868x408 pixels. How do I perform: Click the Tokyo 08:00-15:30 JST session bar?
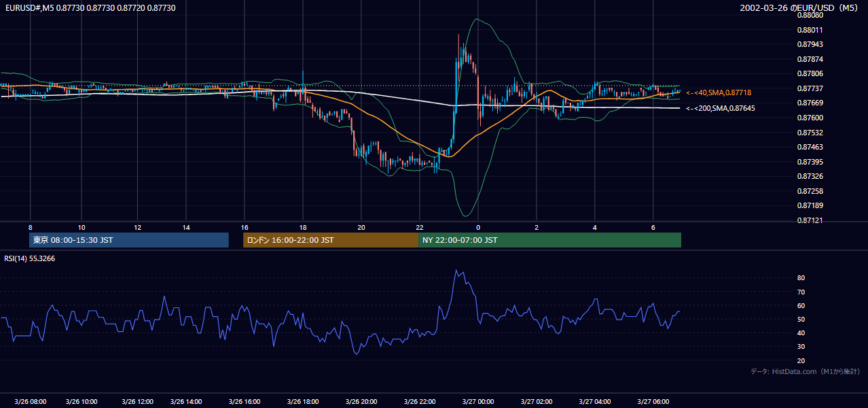[x=129, y=240]
